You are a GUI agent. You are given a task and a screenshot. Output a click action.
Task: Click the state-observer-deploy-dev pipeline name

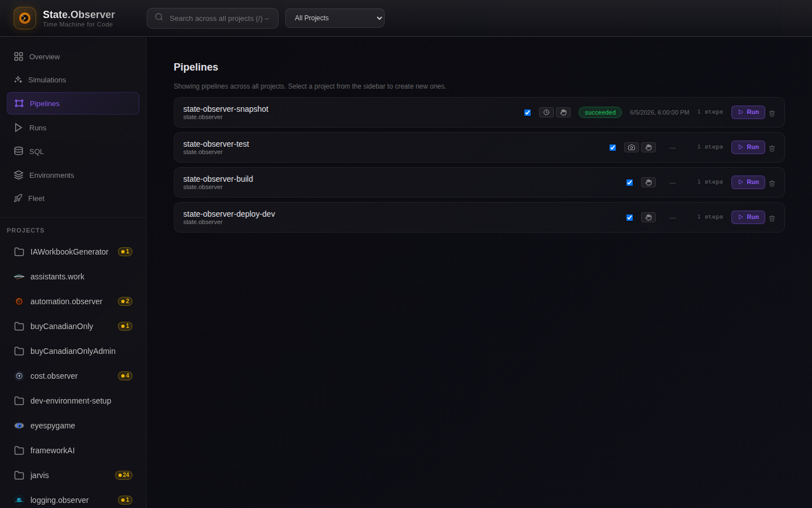229,214
